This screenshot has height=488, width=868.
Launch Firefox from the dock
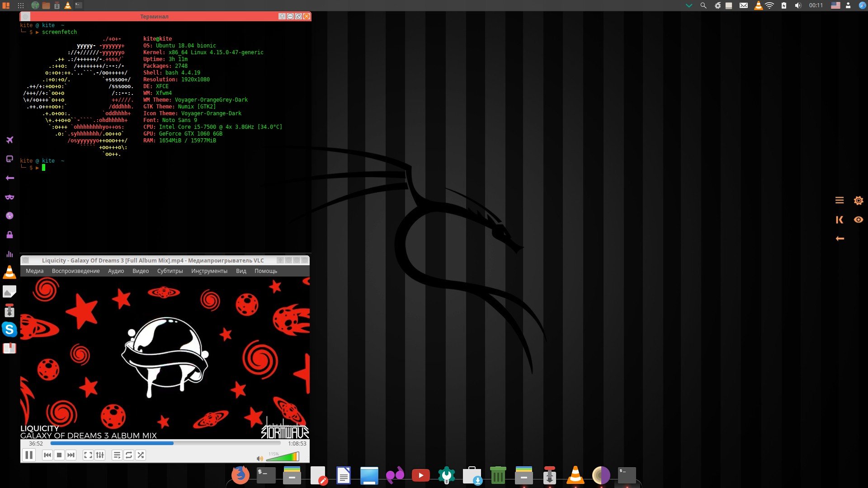(x=240, y=475)
